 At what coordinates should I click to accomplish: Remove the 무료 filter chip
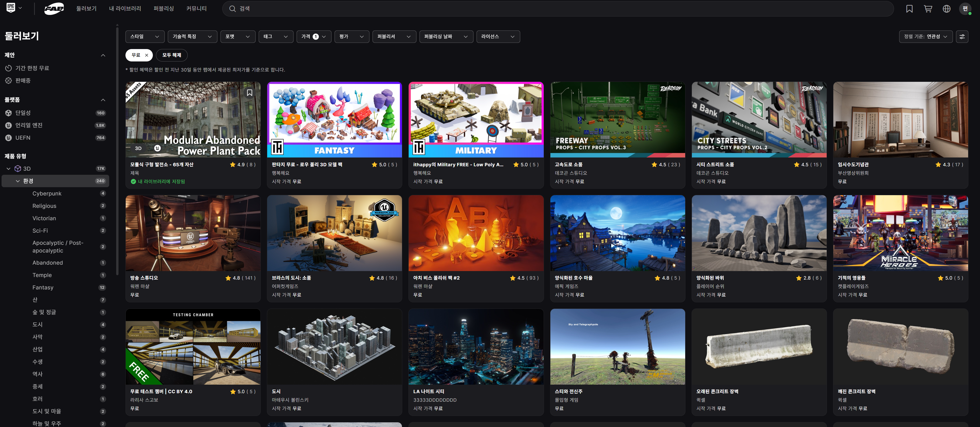click(146, 55)
